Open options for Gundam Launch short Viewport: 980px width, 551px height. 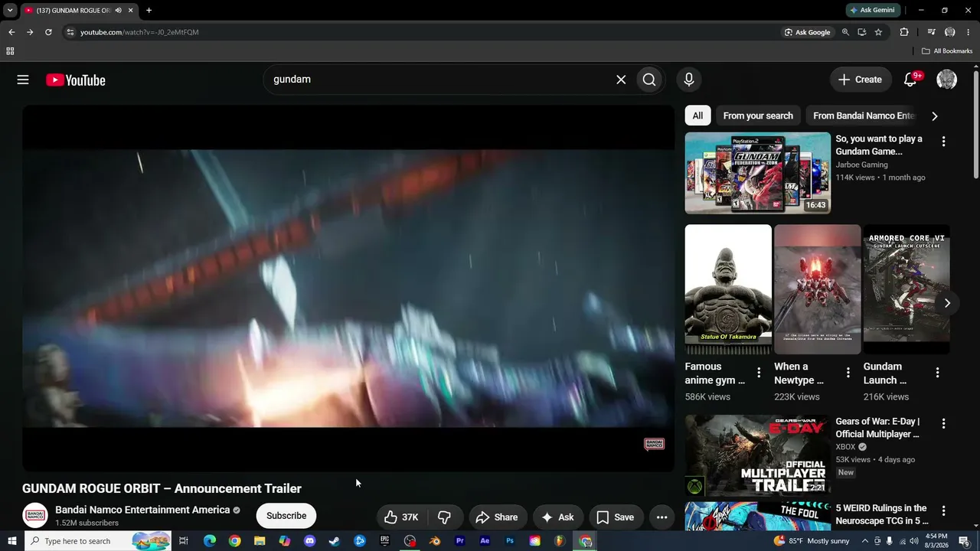pos(937,373)
